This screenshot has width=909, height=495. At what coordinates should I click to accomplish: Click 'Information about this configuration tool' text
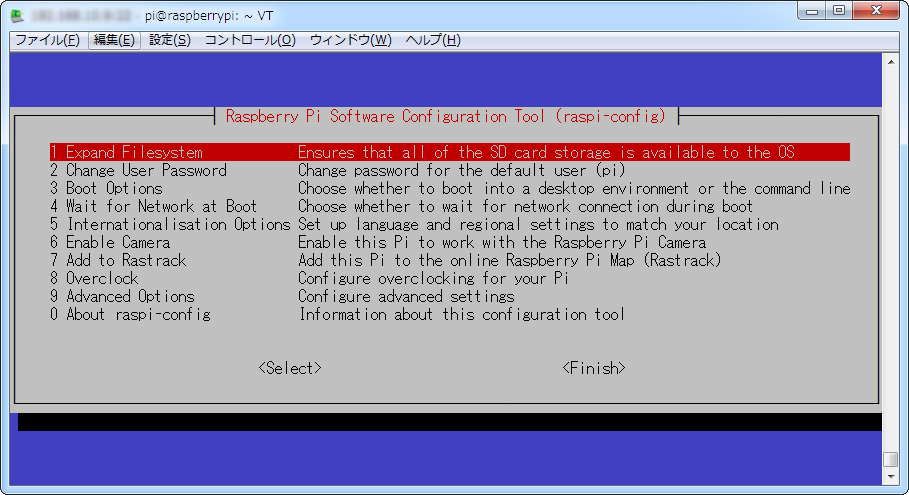pyautogui.click(x=461, y=314)
